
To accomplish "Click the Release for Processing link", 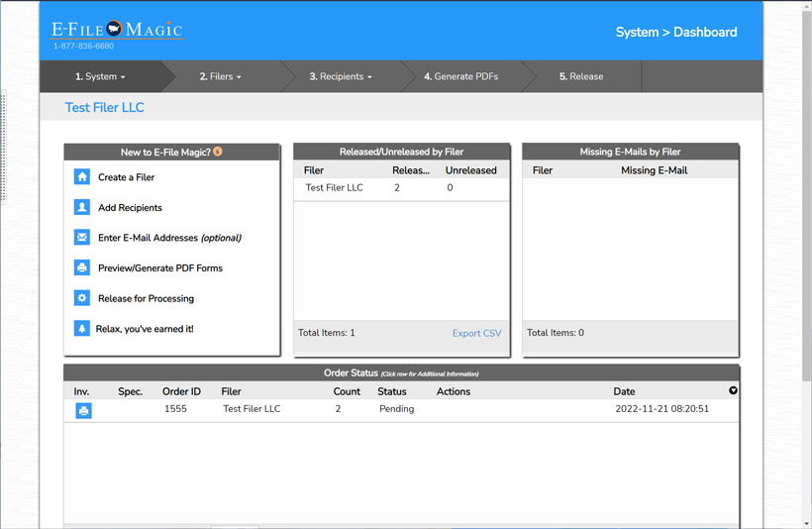I will click(x=146, y=298).
